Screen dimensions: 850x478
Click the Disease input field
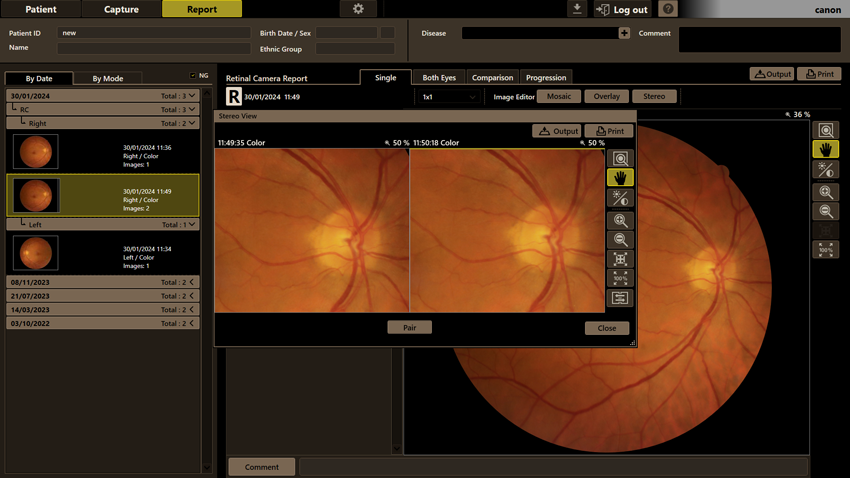click(x=540, y=33)
